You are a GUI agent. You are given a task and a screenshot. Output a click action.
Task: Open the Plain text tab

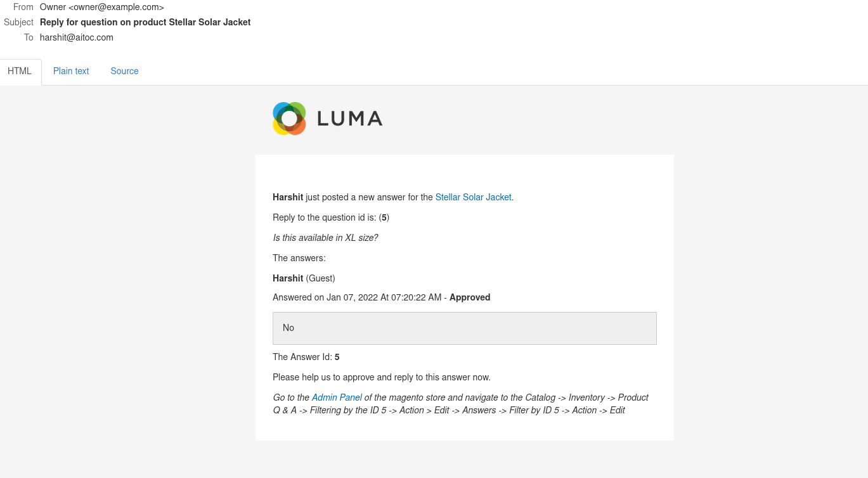[71, 71]
